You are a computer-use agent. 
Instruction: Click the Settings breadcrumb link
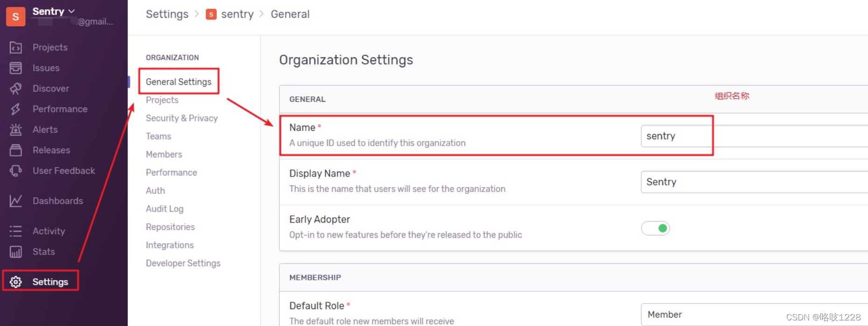(167, 14)
